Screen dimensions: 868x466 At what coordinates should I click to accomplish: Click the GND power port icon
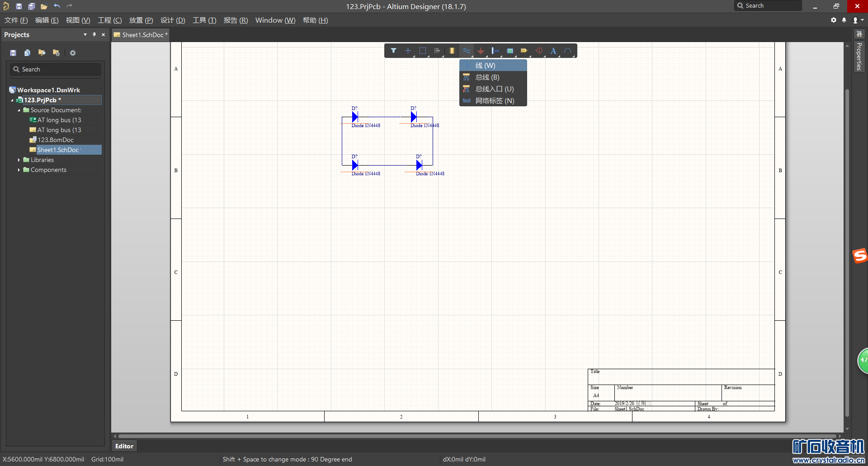click(481, 51)
